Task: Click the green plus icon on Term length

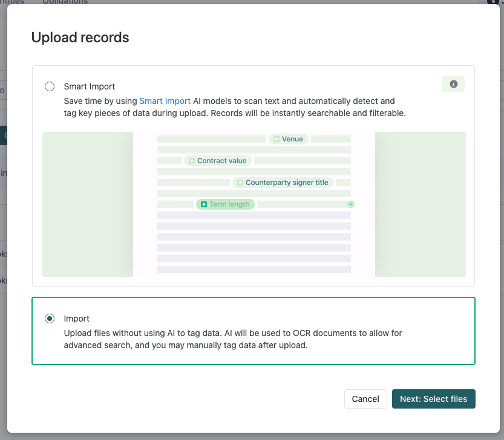Action: point(204,204)
